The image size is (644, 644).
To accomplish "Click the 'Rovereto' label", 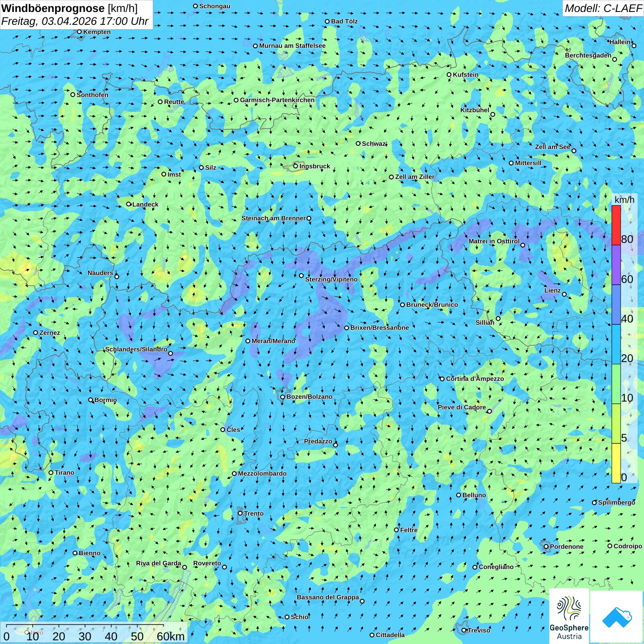I will (x=207, y=563).
